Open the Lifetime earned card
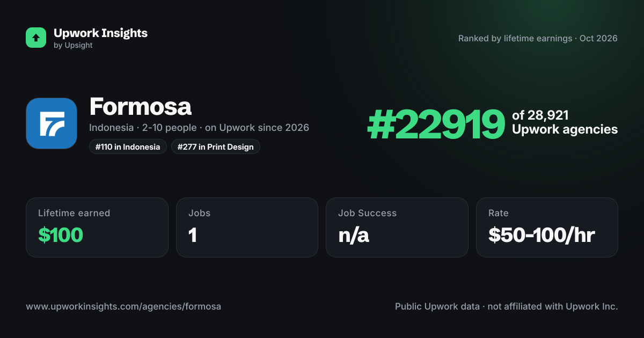The width and height of the screenshot is (644, 338). 97,227
